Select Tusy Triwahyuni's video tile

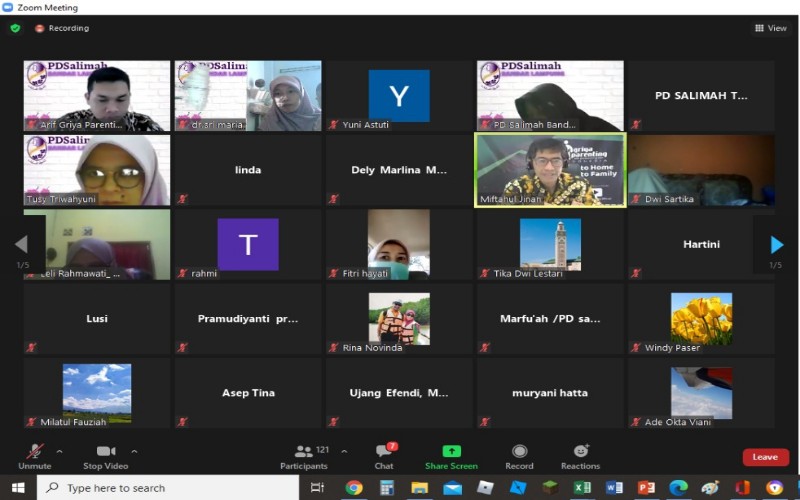click(x=97, y=170)
